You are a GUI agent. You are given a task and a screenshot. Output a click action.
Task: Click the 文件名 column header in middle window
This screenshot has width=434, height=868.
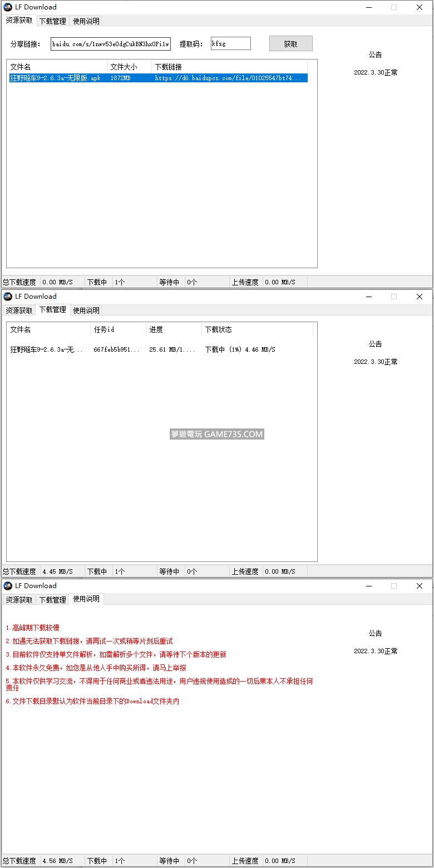click(49, 329)
